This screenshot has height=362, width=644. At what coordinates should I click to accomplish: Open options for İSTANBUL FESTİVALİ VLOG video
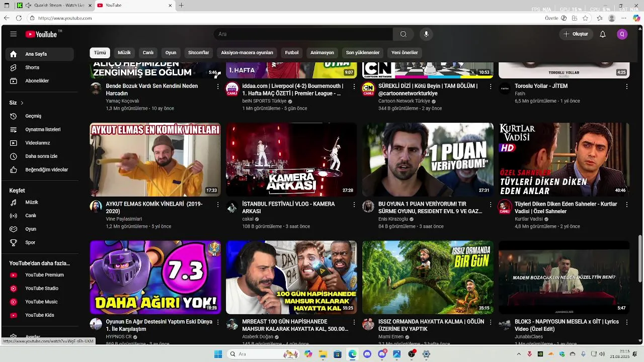pyautogui.click(x=354, y=205)
